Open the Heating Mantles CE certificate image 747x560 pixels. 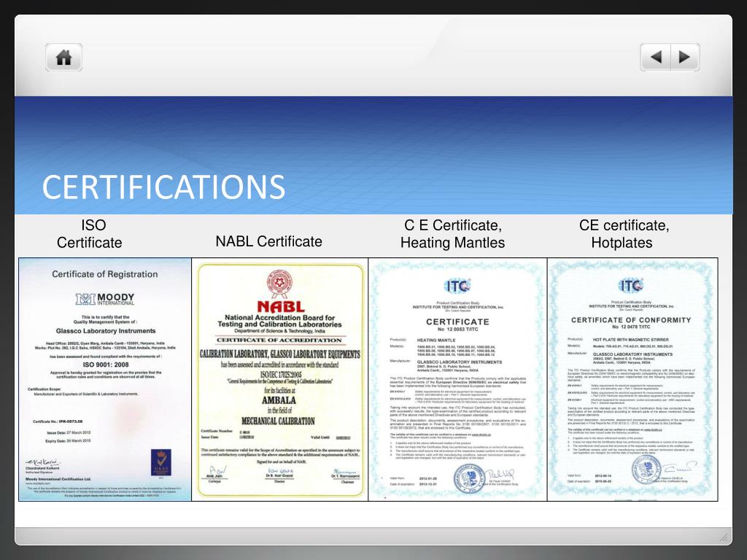(x=457, y=379)
